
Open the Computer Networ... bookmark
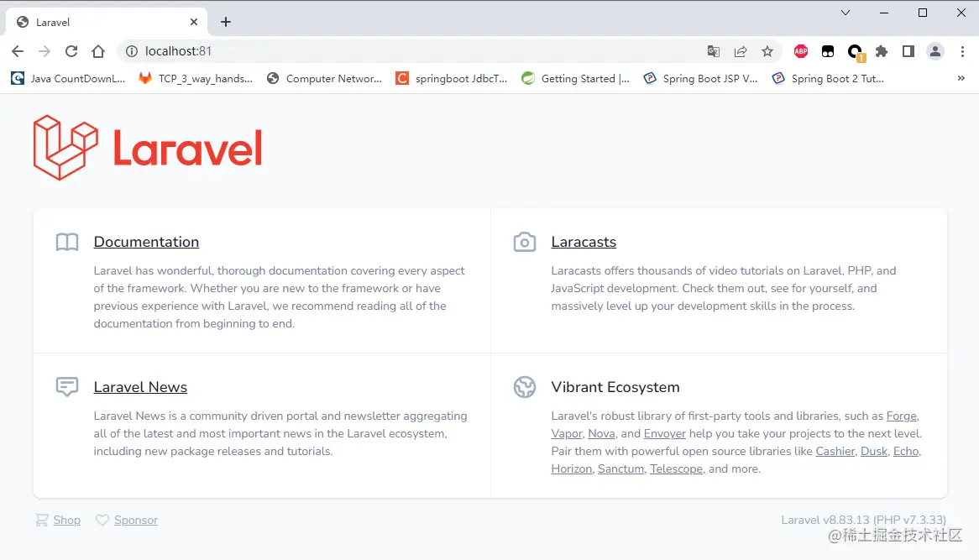(324, 78)
